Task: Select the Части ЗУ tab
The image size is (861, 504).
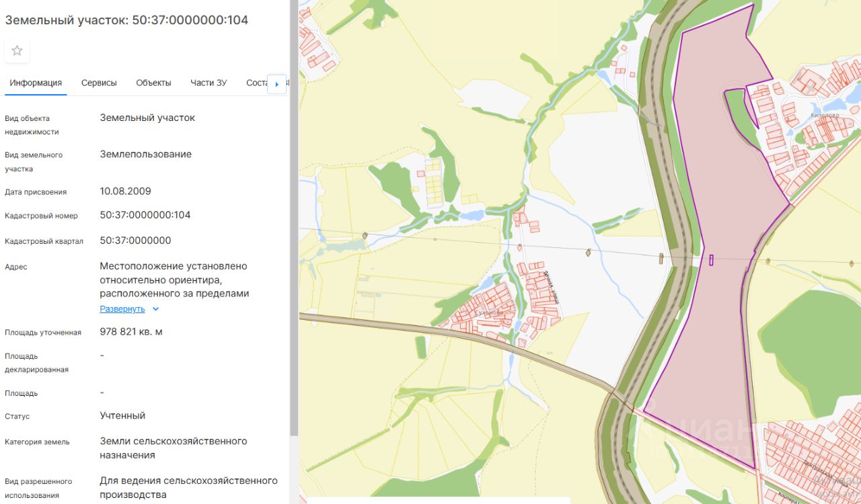Action: point(209,83)
